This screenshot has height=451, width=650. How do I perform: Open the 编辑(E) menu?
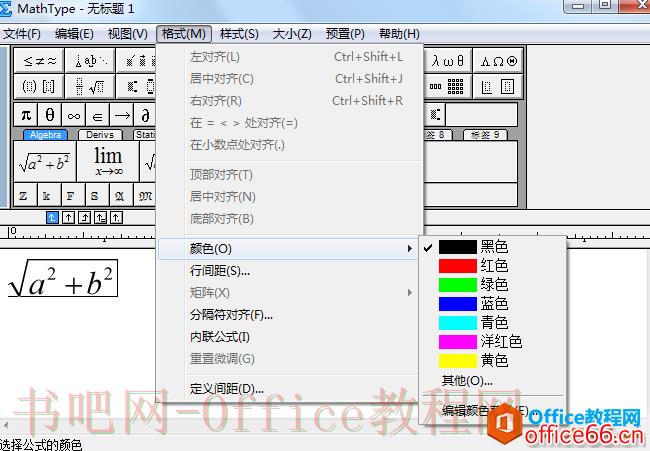click(74, 34)
